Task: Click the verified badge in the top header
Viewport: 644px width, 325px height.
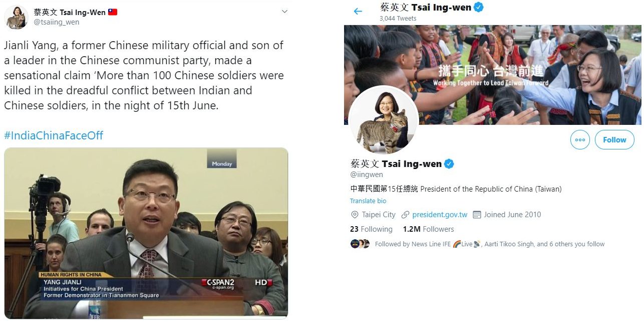Action: (x=479, y=7)
